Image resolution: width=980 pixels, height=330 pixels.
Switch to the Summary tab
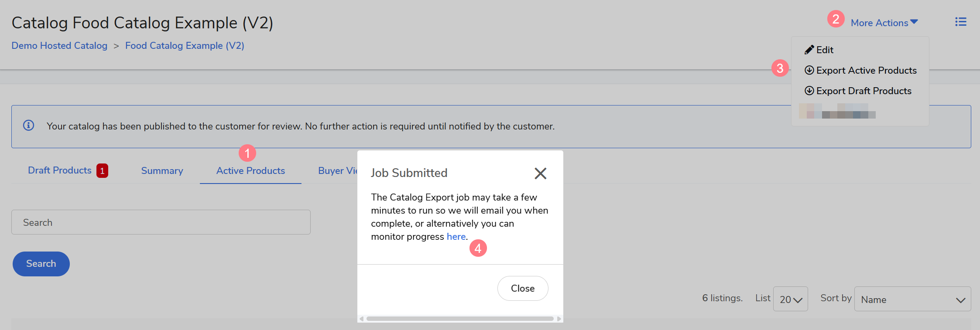point(162,171)
